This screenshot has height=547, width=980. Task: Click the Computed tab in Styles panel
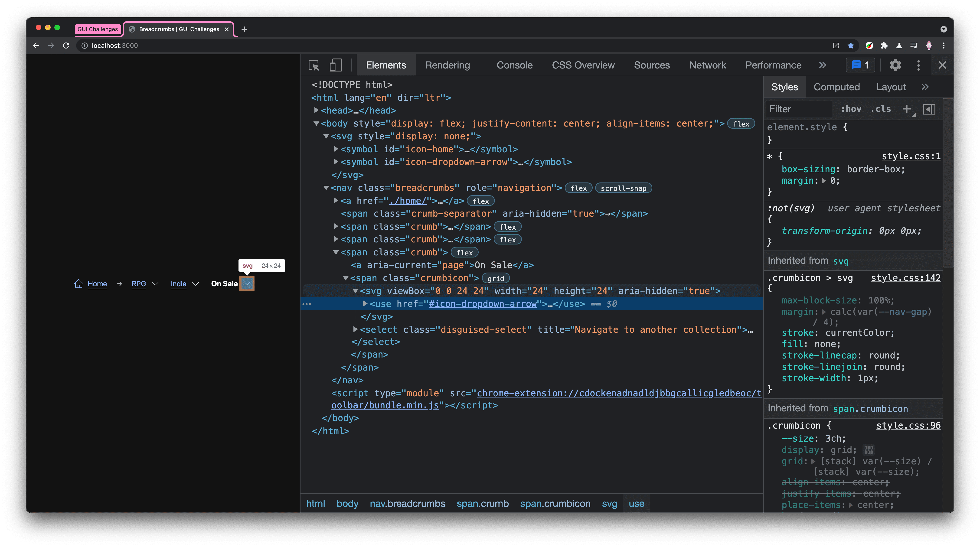pyautogui.click(x=837, y=87)
